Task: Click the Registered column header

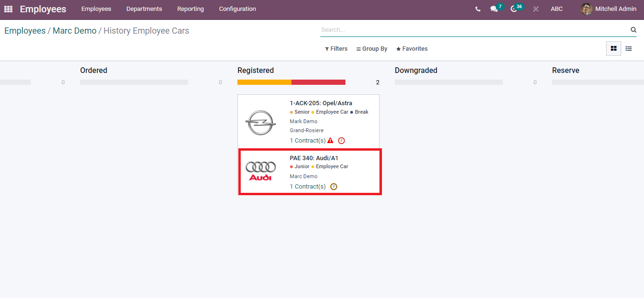Action: pos(255,71)
